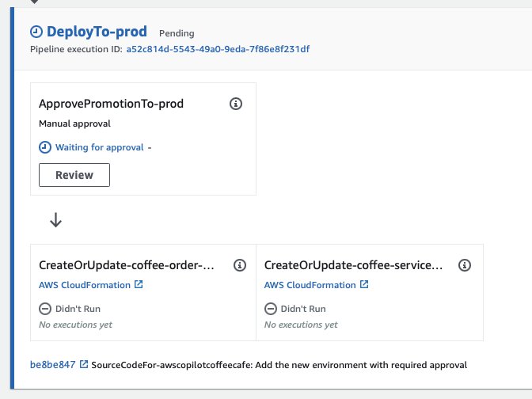Open info icon for CreateOrUpdate-coffee-service action
Screen dimensions: 532x399
click(x=465, y=265)
